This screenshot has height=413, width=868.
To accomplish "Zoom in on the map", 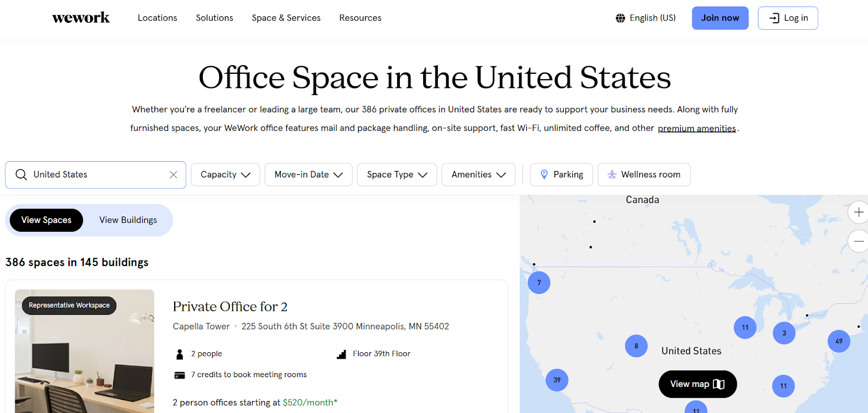I will [858, 212].
